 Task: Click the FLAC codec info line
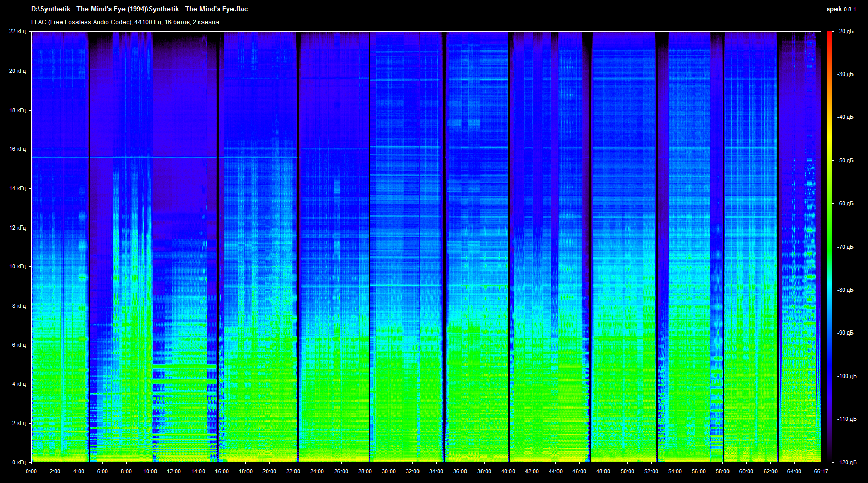click(x=125, y=22)
